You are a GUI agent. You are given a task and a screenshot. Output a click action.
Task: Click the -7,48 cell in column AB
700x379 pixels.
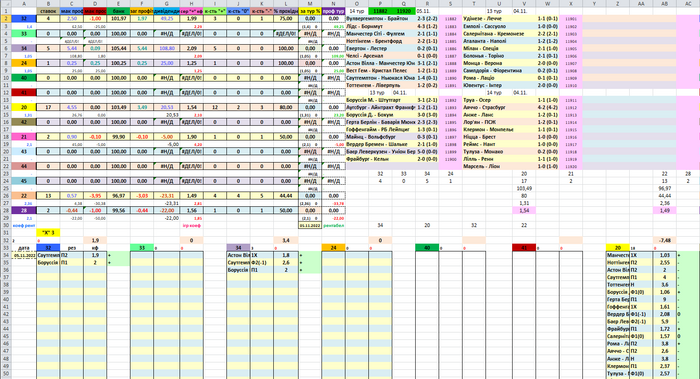tap(664, 240)
